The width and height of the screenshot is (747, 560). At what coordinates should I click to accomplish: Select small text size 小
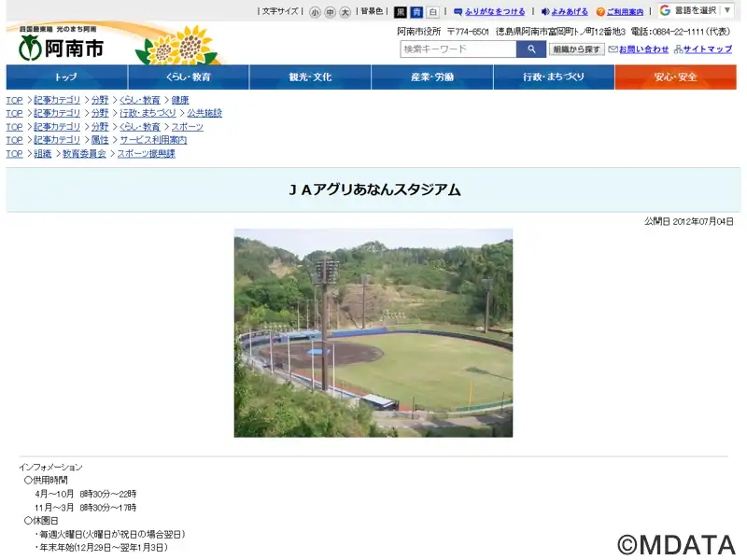point(315,12)
